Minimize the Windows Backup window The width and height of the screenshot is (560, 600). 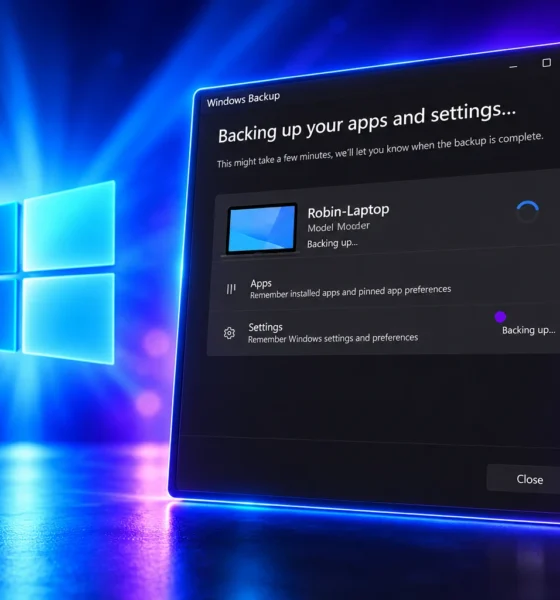514,67
